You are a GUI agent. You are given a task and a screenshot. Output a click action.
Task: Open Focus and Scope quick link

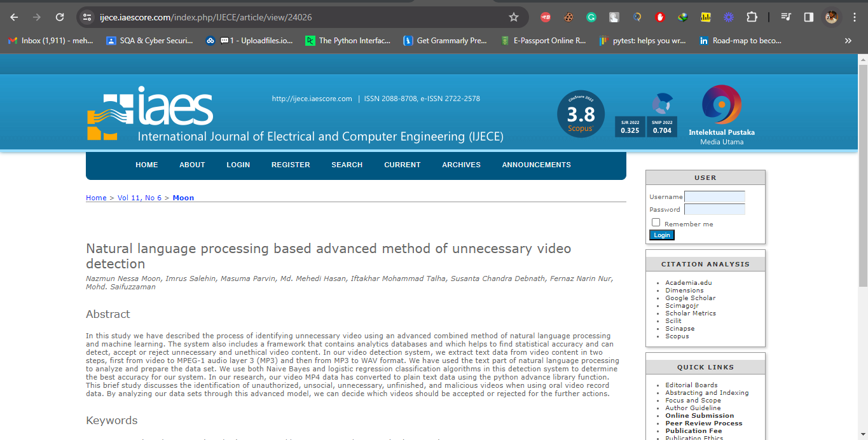[x=693, y=401]
